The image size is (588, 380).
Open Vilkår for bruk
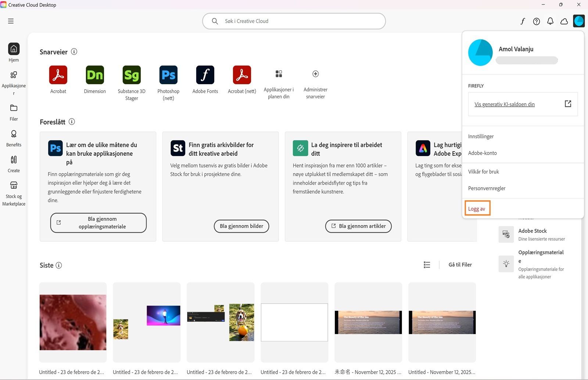click(x=523, y=172)
